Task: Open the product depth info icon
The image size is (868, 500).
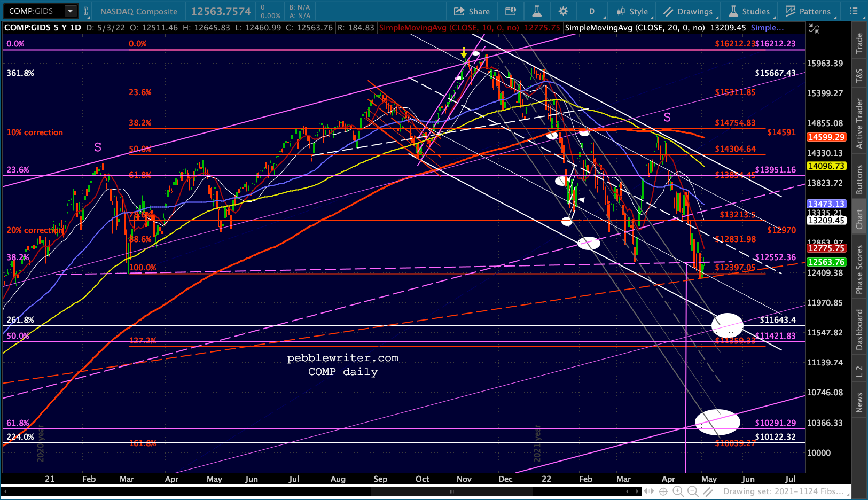Action: (511, 11)
